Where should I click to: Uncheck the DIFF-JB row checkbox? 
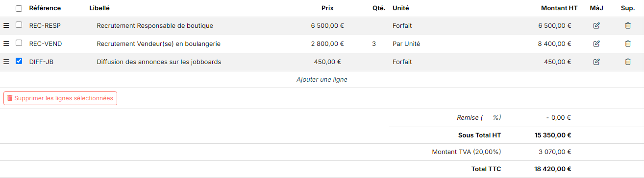coord(19,61)
